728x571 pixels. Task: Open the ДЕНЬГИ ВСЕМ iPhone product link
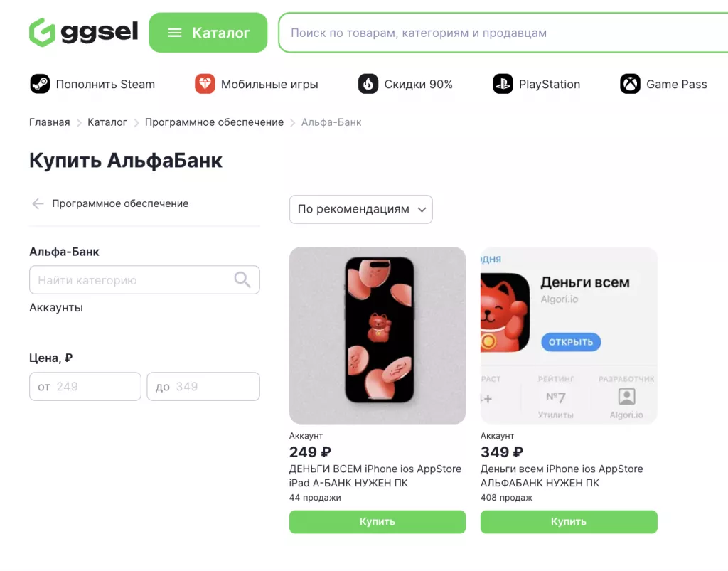coord(377,476)
